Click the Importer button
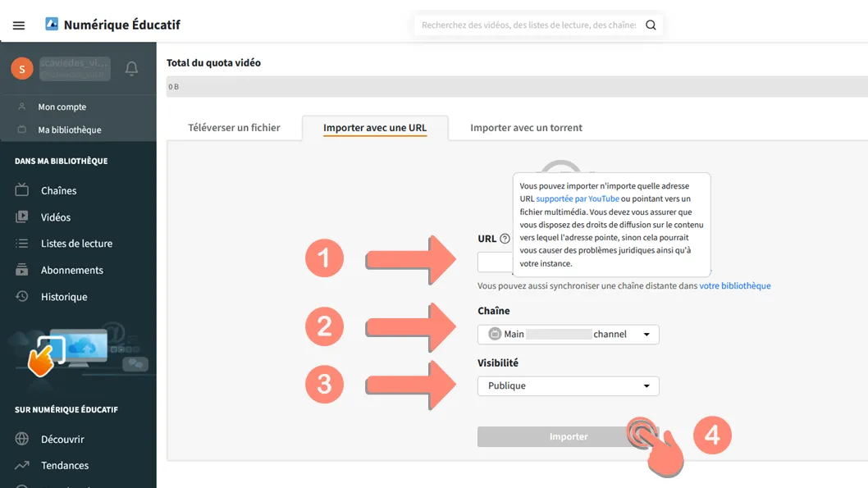 pyautogui.click(x=568, y=436)
